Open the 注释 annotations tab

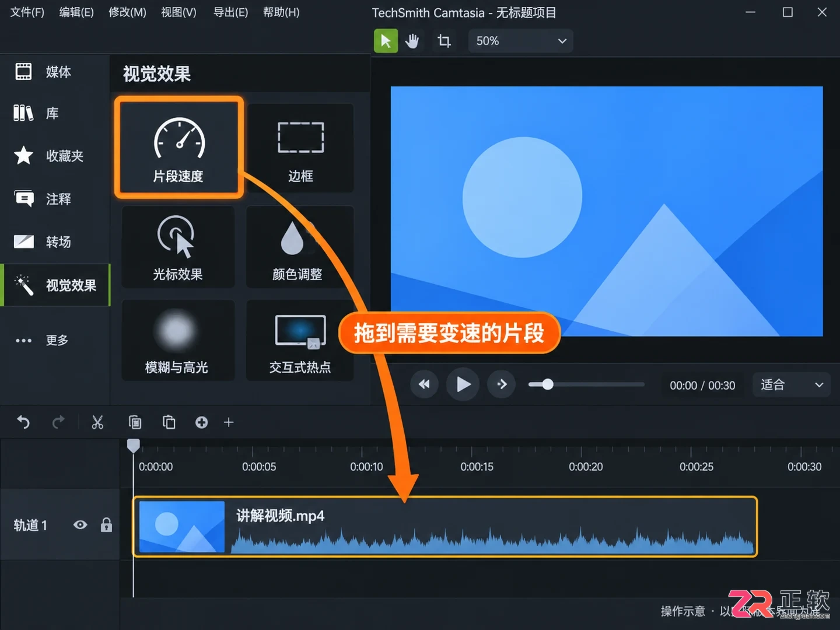[x=55, y=199]
